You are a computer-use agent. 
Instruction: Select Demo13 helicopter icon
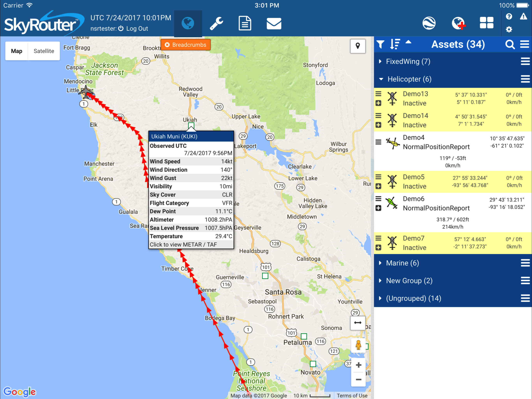[x=392, y=99]
